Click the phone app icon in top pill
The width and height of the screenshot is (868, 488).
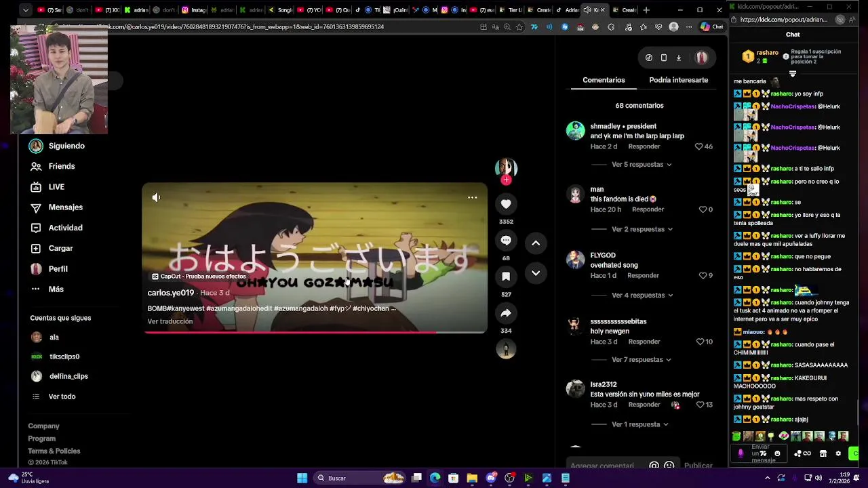[664, 58]
